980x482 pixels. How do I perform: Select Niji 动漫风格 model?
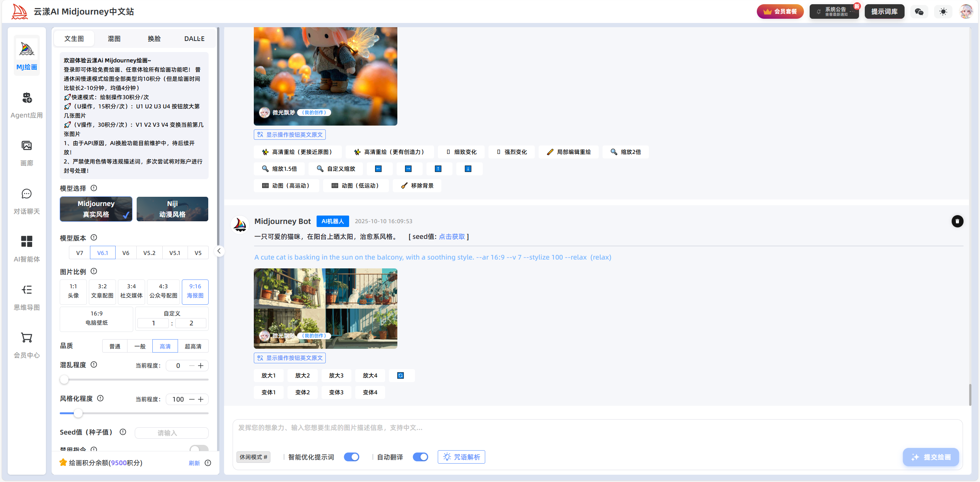(x=172, y=209)
